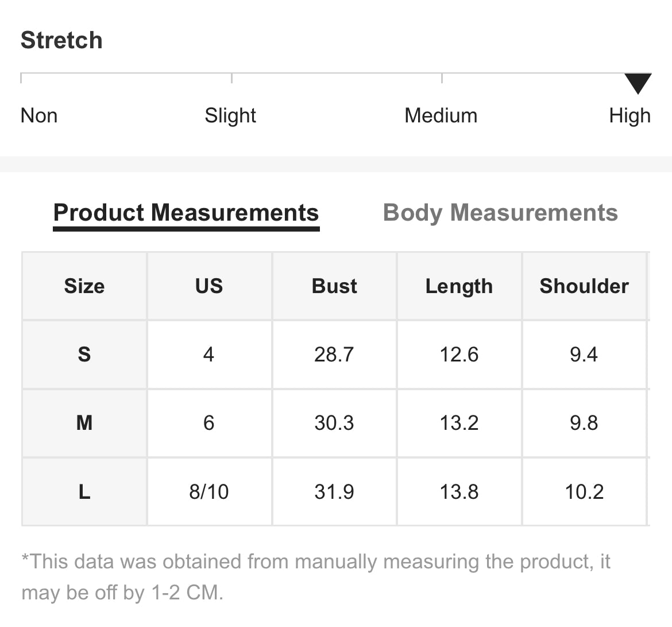Click the 31.9 bust measurement cell
672x627 pixels.
[x=334, y=492]
